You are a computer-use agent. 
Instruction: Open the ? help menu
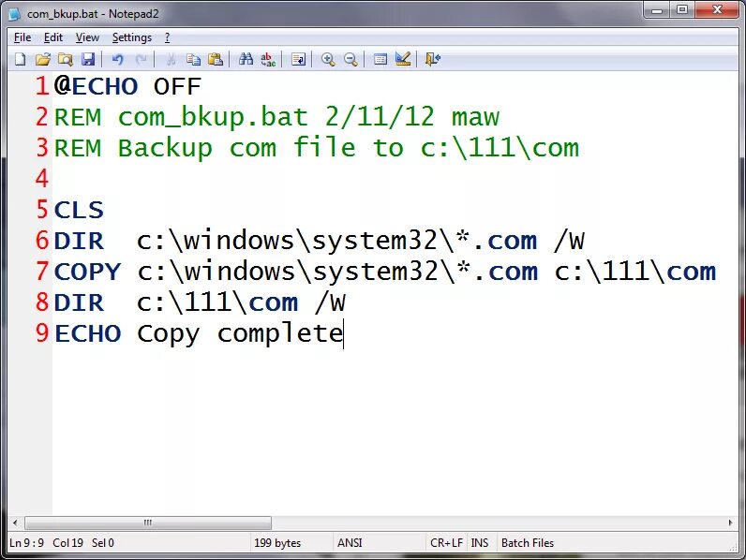coord(168,37)
